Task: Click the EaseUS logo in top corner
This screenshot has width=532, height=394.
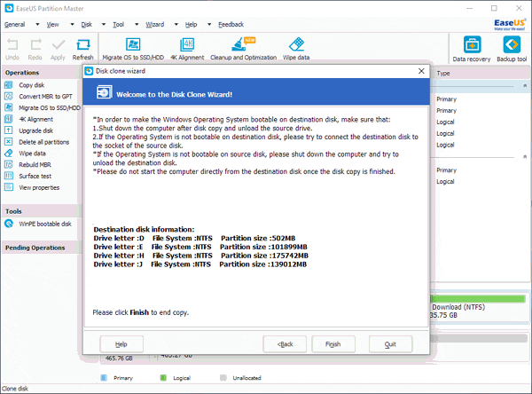Action: pos(510,25)
